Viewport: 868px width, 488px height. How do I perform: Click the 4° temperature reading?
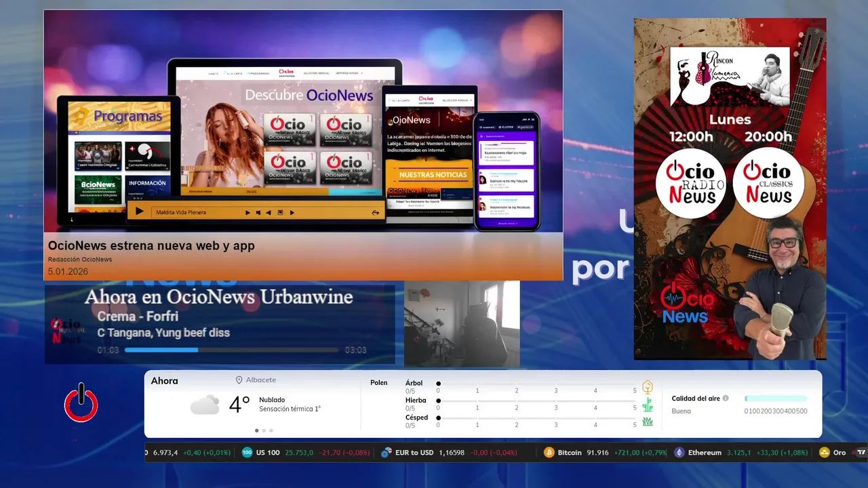tap(239, 405)
